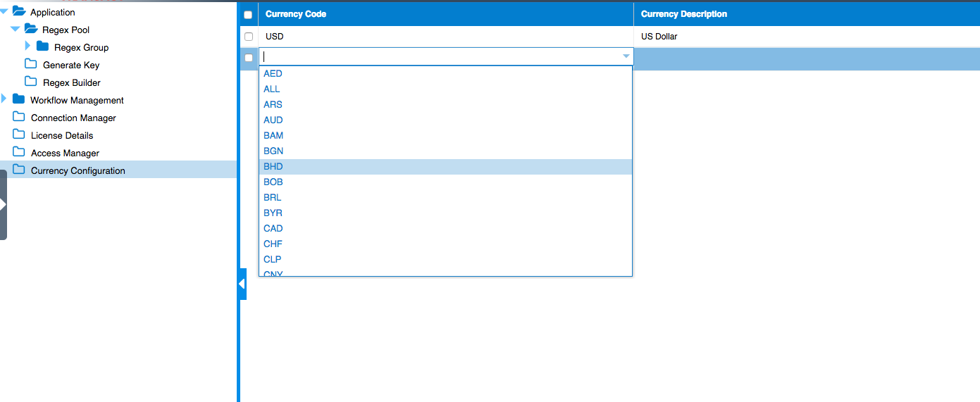The width and height of the screenshot is (980, 402).
Task: Collapse the Application tree node arrow
Action: (x=4, y=11)
